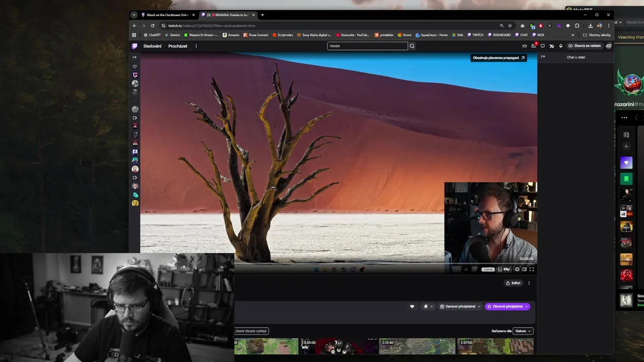644x362 pixels.
Task: Open browser extensions puzzle icon
Action: (577, 26)
